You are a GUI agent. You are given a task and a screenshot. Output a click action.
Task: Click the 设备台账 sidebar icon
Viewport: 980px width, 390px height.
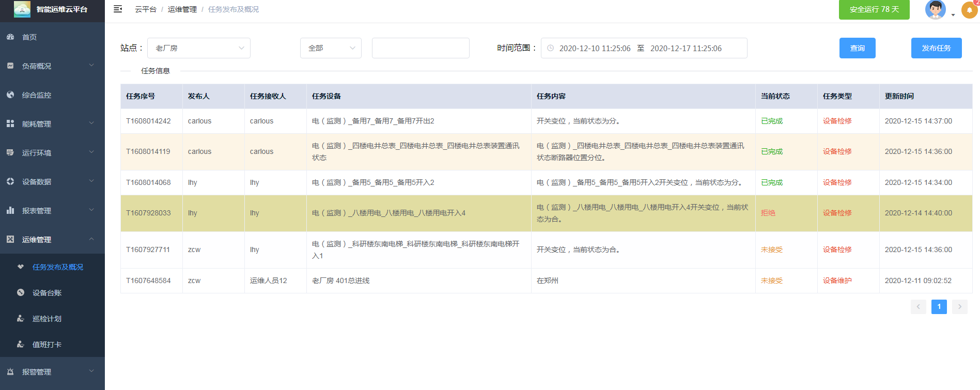click(21, 293)
